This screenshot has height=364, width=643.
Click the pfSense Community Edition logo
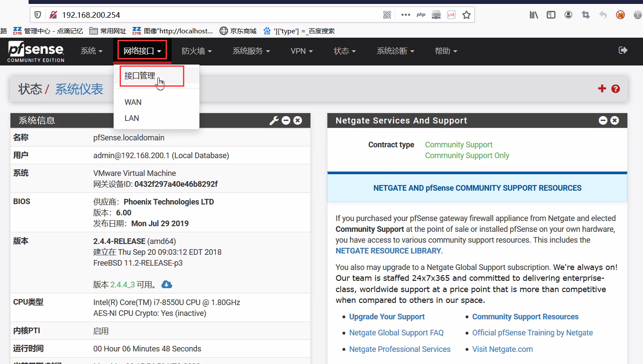pyautogui.click(x=36, y=52)
